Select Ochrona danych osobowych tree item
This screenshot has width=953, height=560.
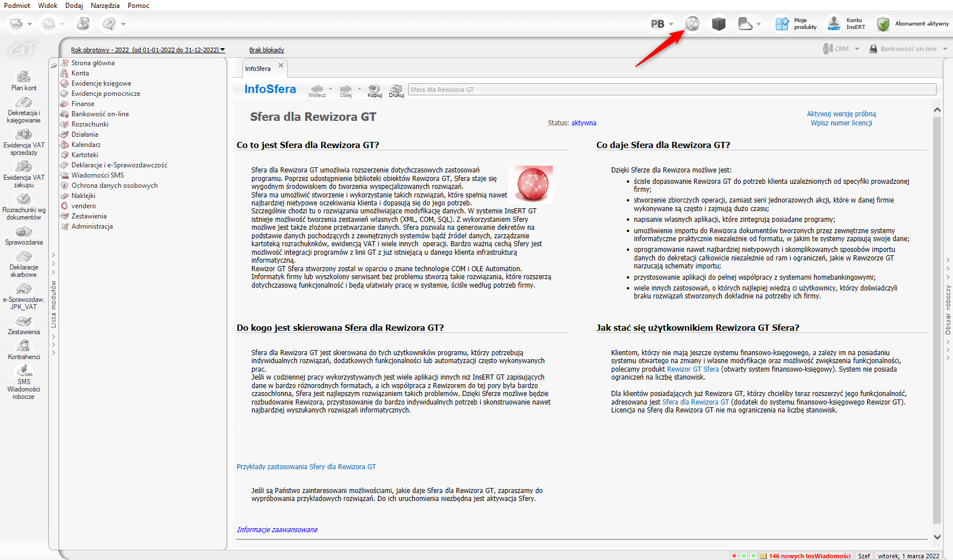click(115, 186)
